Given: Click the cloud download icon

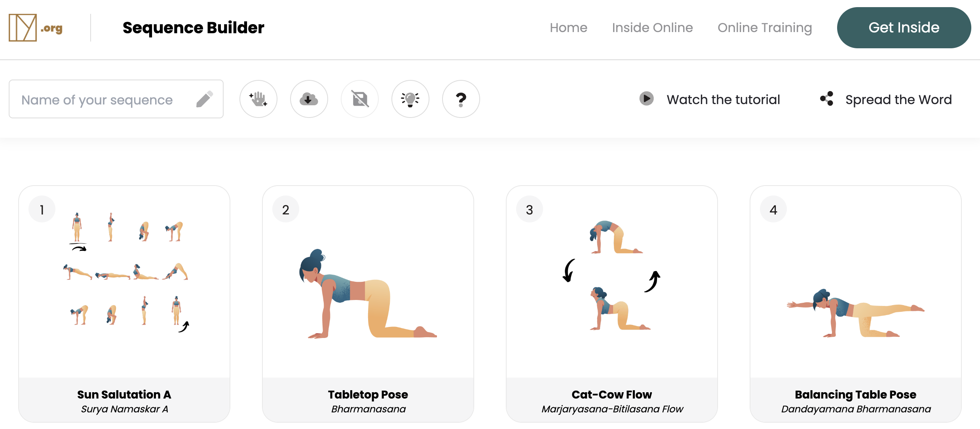Looking at the screenshot, I should 309,99.
